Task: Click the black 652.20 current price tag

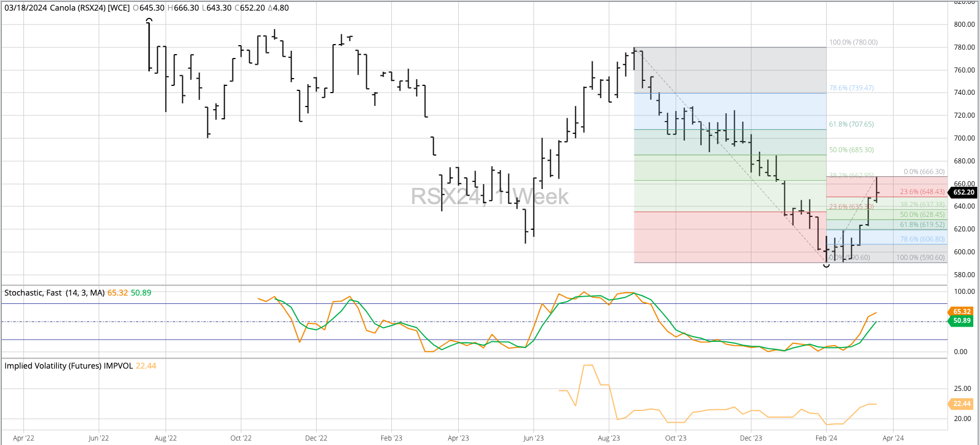Action: tap(963, 192)
